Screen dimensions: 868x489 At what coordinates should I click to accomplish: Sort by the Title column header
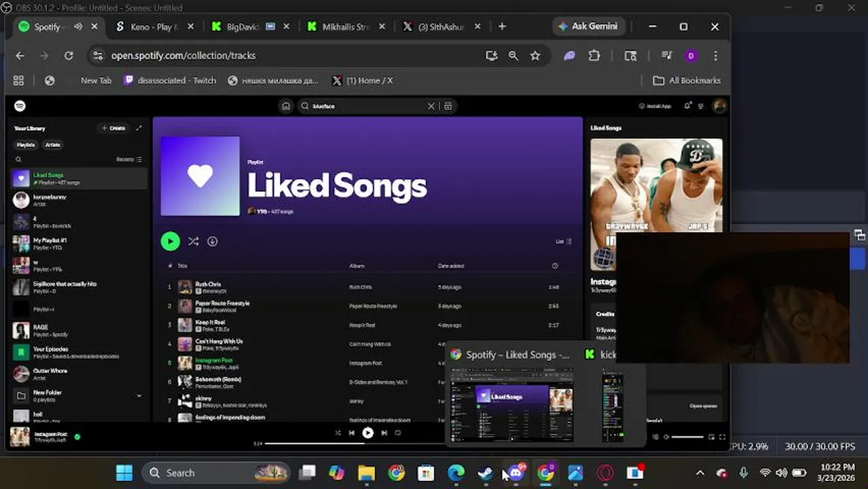tap(182, 266)
